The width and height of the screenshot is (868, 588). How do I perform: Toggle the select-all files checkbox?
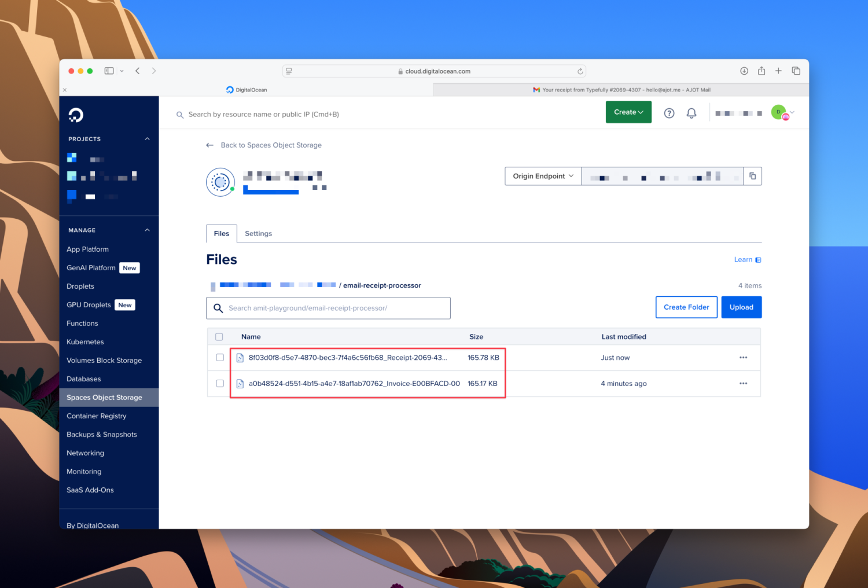tap(219, 337)
